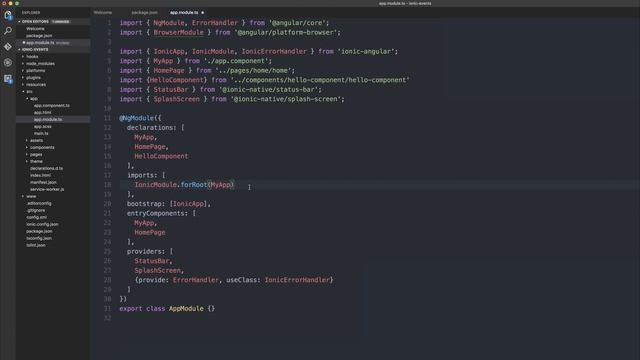Expand the www folder
Screen dimensions: 640x360
point(31,196)
